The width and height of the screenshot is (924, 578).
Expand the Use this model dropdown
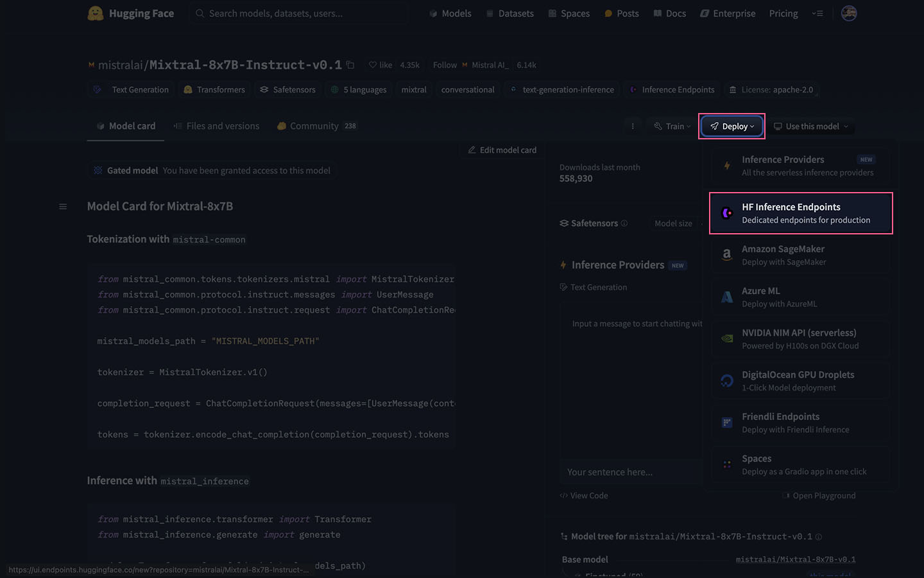pyautogui.click(x=811, y=127)
